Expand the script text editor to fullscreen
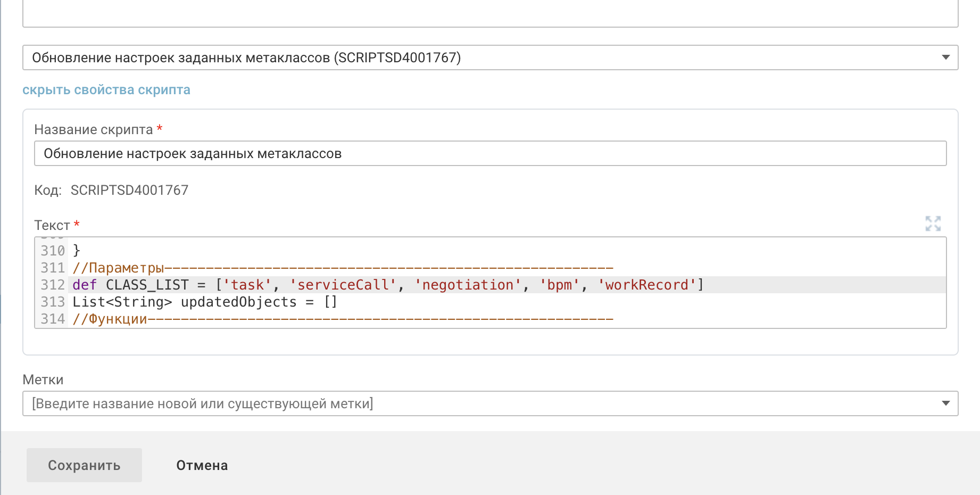 pyautogui.click(x=933, y=224)
